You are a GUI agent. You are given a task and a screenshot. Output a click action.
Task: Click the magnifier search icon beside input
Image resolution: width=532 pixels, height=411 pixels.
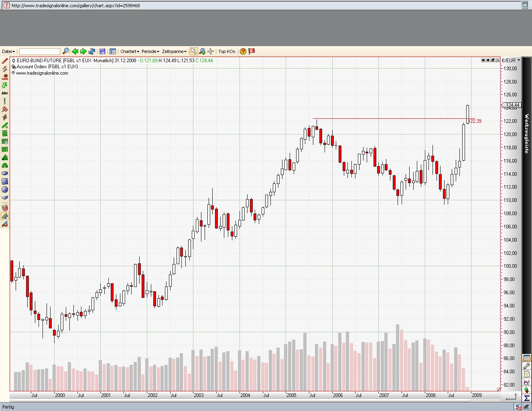click(x=66, y=51)
